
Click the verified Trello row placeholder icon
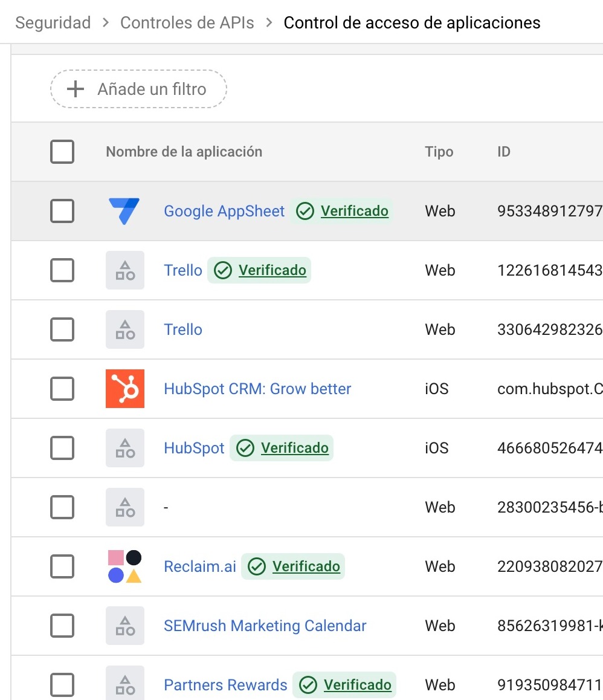tap(124, 270)
